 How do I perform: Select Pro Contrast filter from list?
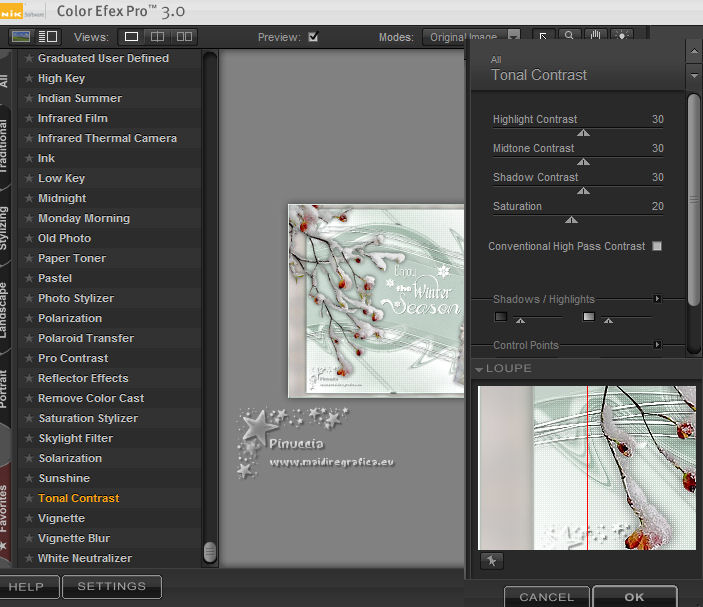coord(73,358)
